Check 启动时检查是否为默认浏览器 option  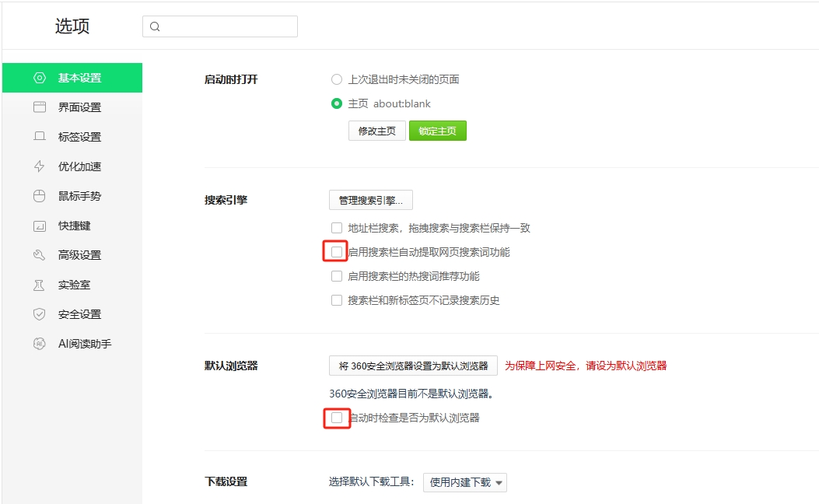(337, 418)
